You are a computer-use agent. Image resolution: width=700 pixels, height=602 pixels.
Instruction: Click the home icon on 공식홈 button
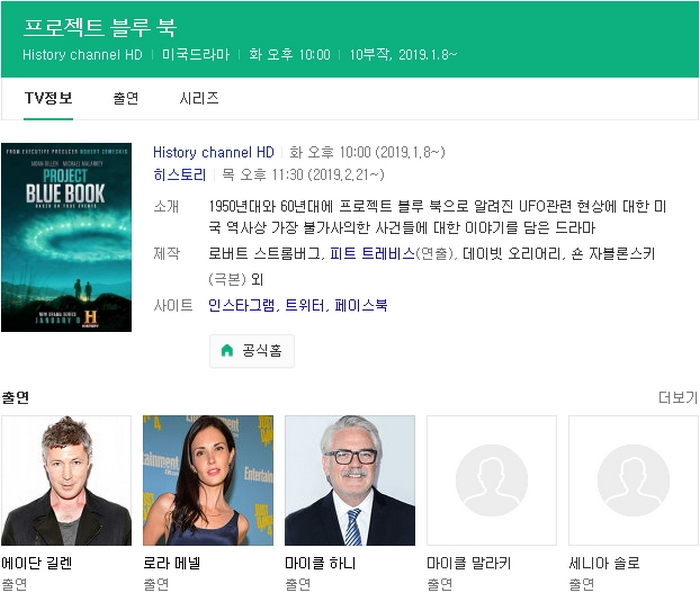click(227, 351)
